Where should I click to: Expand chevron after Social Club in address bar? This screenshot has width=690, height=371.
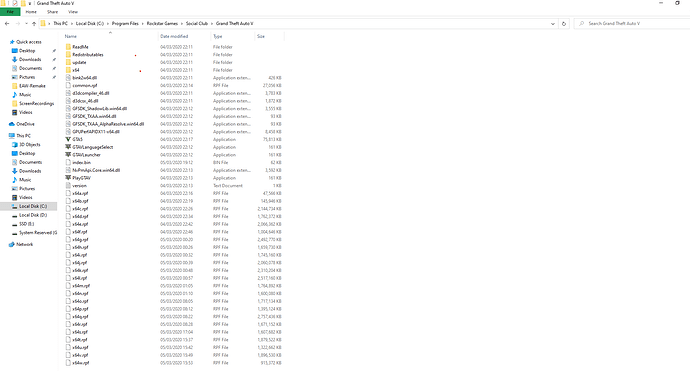coord(212,24)
